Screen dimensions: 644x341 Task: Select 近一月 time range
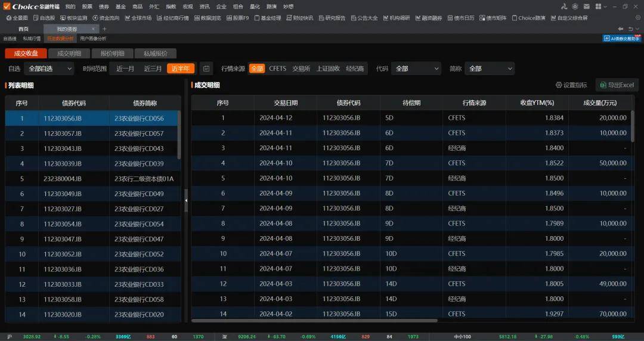(x=125, y=69)
